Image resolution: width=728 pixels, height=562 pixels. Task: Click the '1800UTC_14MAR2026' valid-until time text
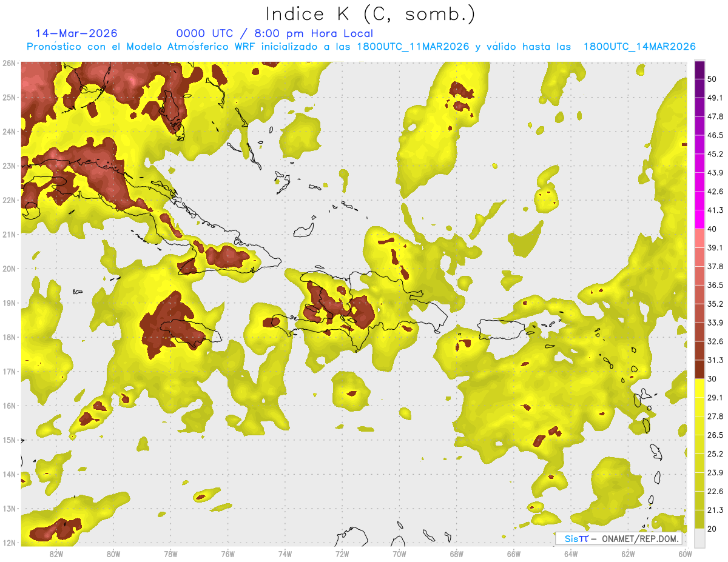click(x=639, y=47)
